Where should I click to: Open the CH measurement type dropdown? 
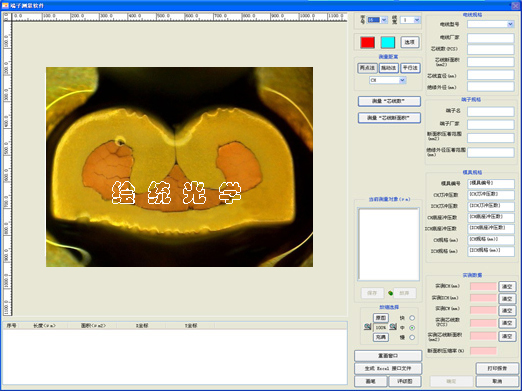pos(402,80)
